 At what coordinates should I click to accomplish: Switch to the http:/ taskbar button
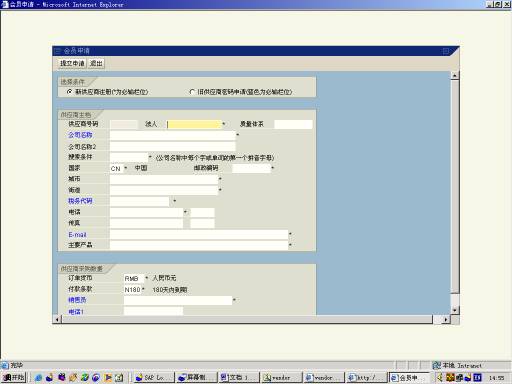coord(366,378)
